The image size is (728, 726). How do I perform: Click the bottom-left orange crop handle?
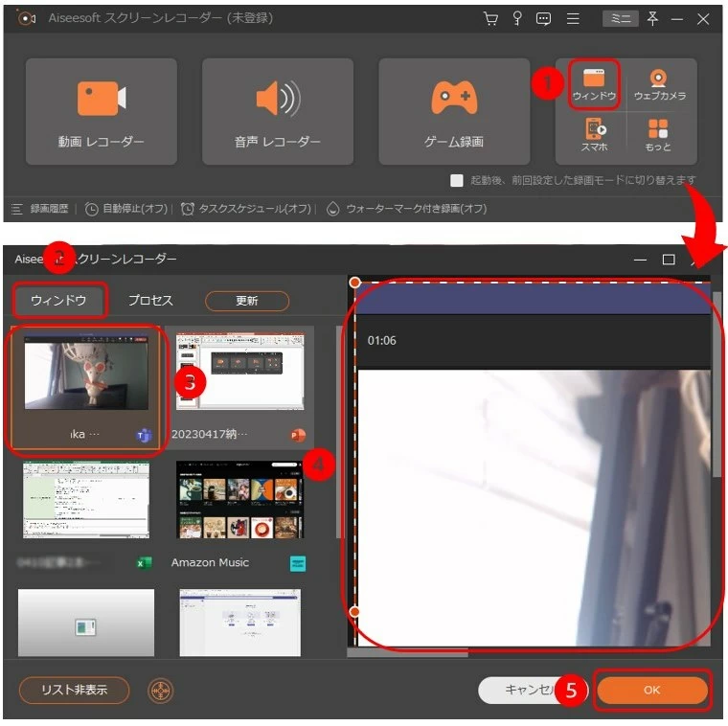coord(354,612)
